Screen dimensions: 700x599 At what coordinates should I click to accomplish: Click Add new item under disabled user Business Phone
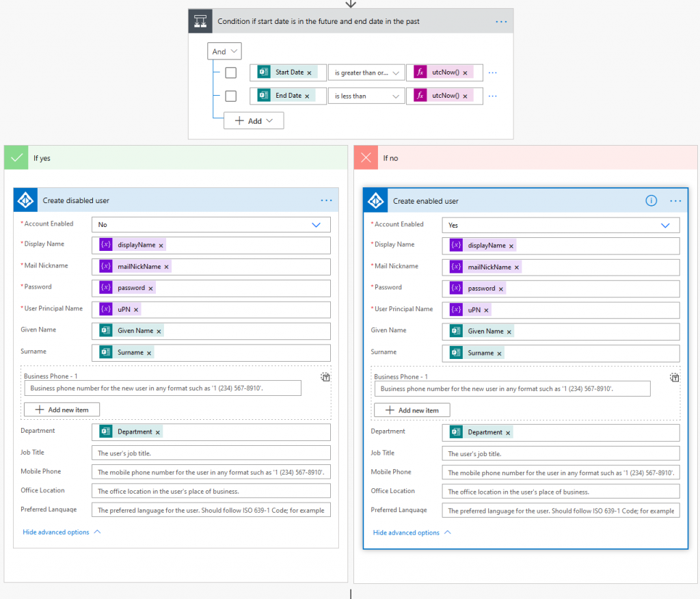tap(62, 410)
